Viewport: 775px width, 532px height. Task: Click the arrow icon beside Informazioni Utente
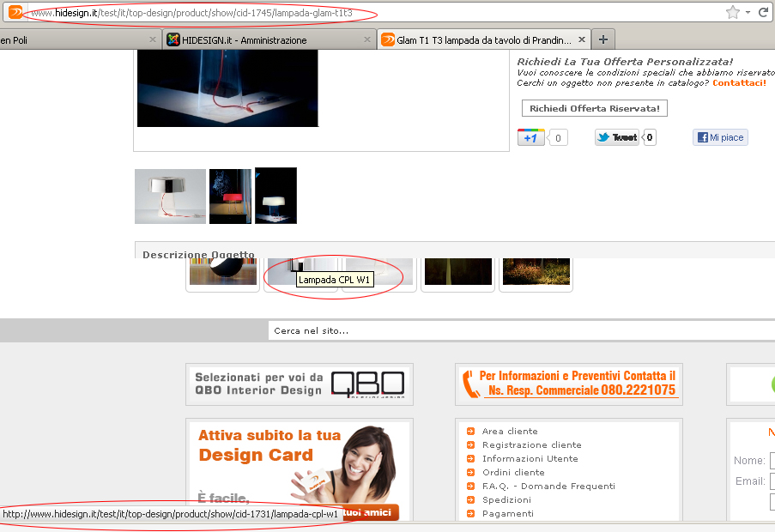pyautogui.click(x=470, y=458)
